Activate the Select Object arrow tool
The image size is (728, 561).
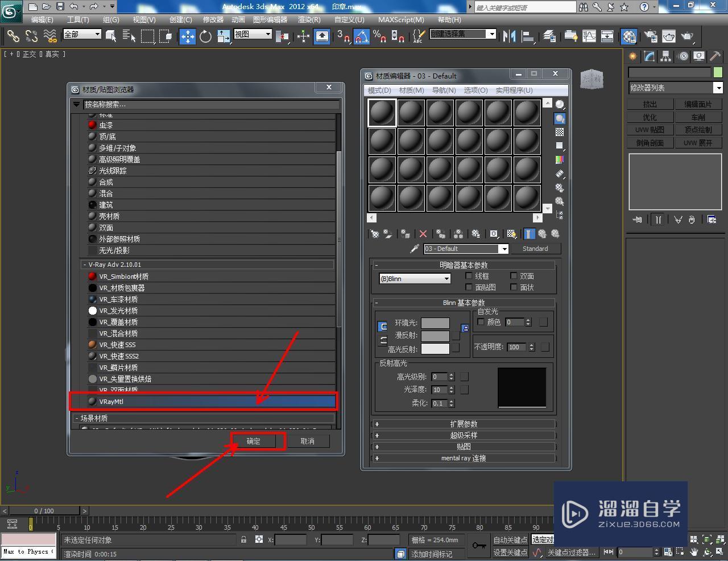[111, 36]
